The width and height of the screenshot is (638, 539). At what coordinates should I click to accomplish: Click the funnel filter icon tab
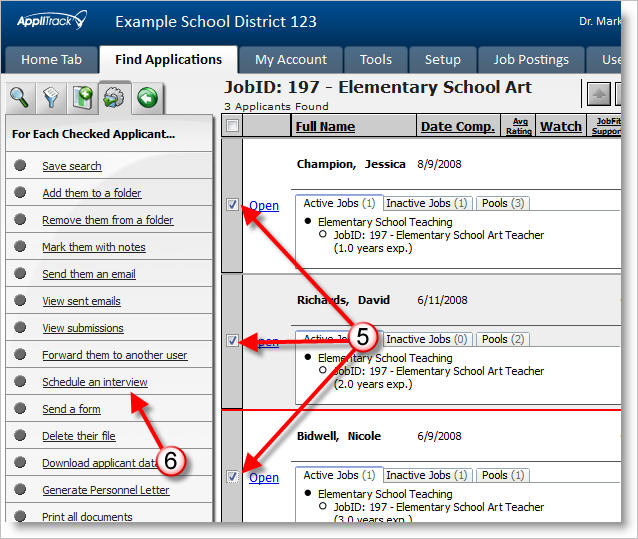click(x=51, y=98)
